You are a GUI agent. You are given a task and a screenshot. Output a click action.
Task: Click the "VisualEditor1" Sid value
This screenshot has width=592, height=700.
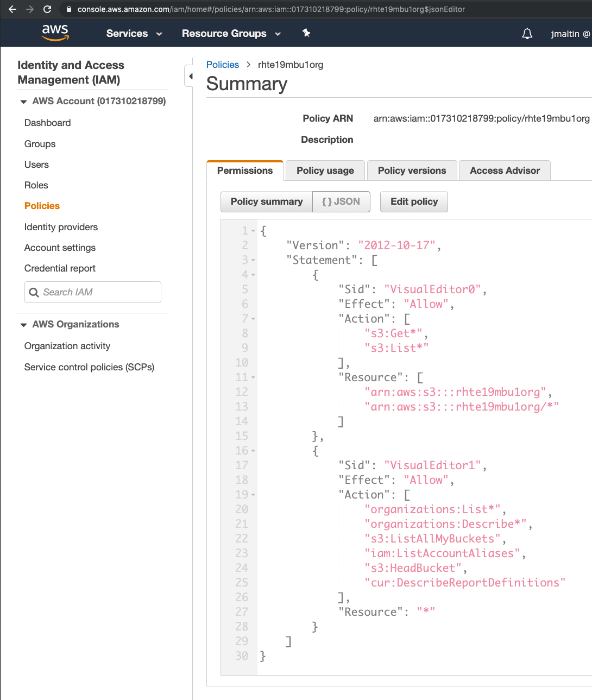(x=432, y=465)
